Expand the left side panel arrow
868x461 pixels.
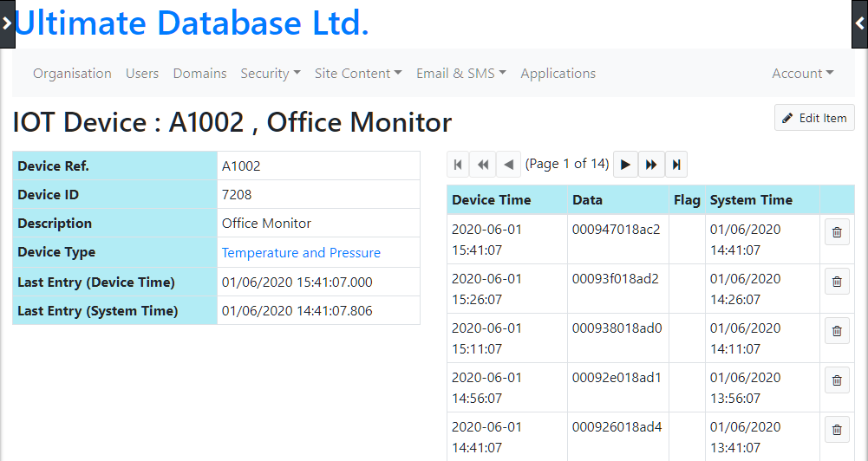7,23
